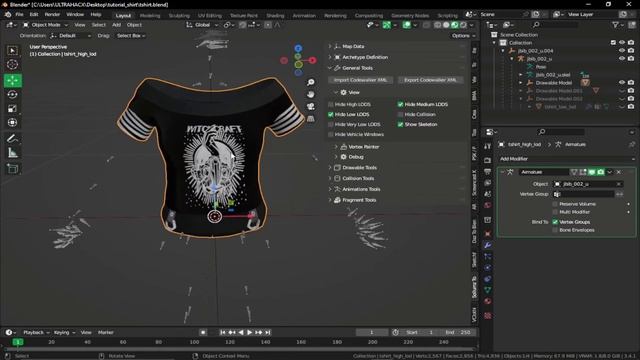640x360 pixels.
Task: Switch to the Modeling workspace tab
Action: (150, 16)
